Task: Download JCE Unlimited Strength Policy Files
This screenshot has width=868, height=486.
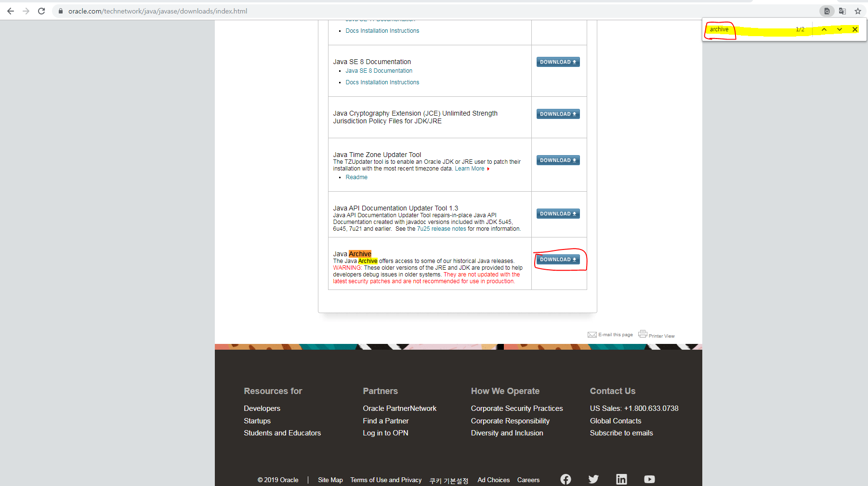Action: coord(558,114)
